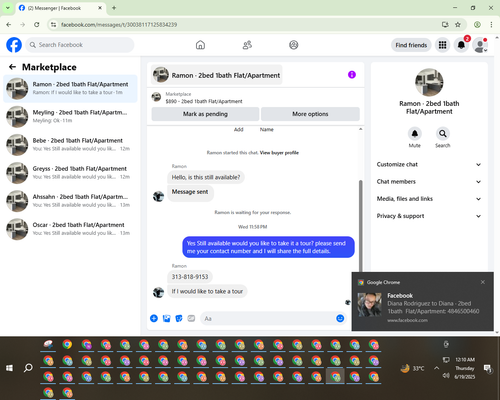Search in conversation with the magnifier icon
This screenshot has width=500, height=400.
(x=443, y=134)
